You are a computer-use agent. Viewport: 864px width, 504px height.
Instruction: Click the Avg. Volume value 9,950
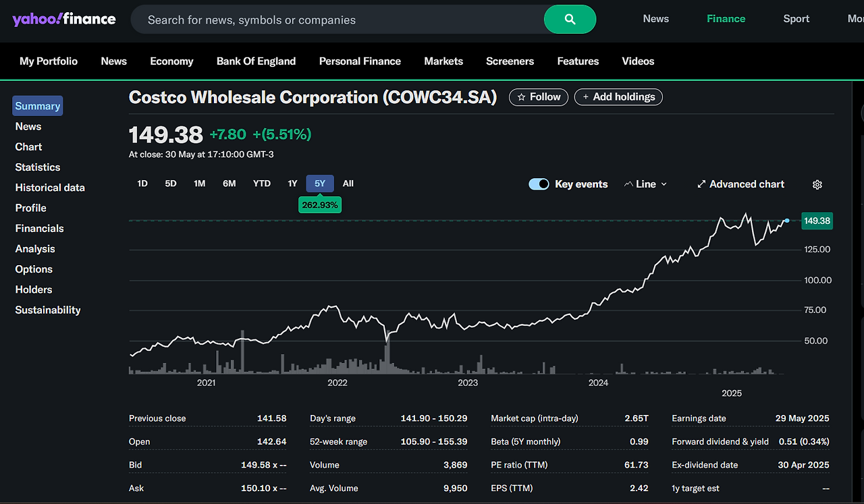pyautogui.click(x=456, y=488)
